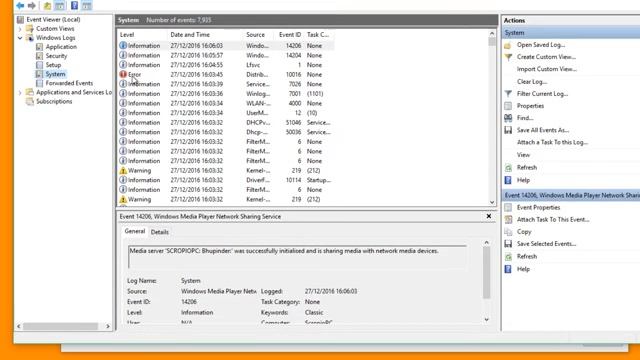Screen dimensions: 640x360
Task: Click the Event Properties icon
Action: coord(508,208)
